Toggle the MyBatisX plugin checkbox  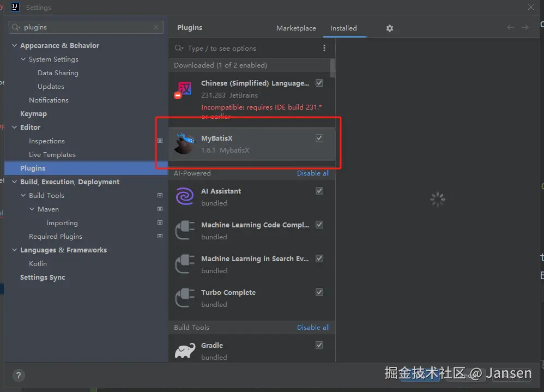(319, 138)
